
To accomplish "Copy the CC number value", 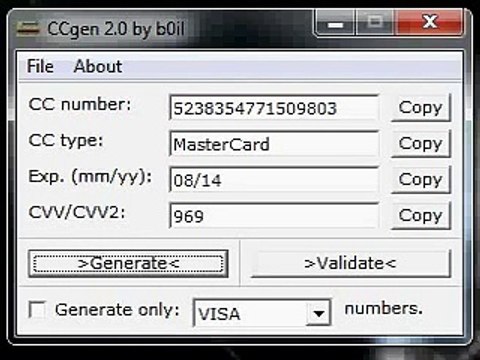I will [421, 108].
